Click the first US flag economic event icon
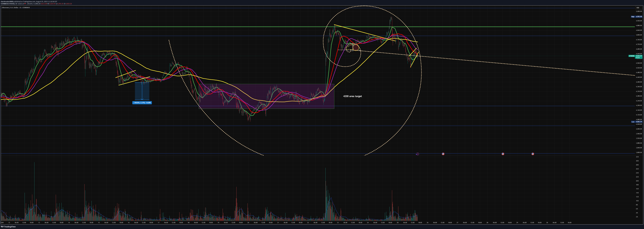Image resolution: width=644 pixels, height=229 pixels. [x=443, y=154]
